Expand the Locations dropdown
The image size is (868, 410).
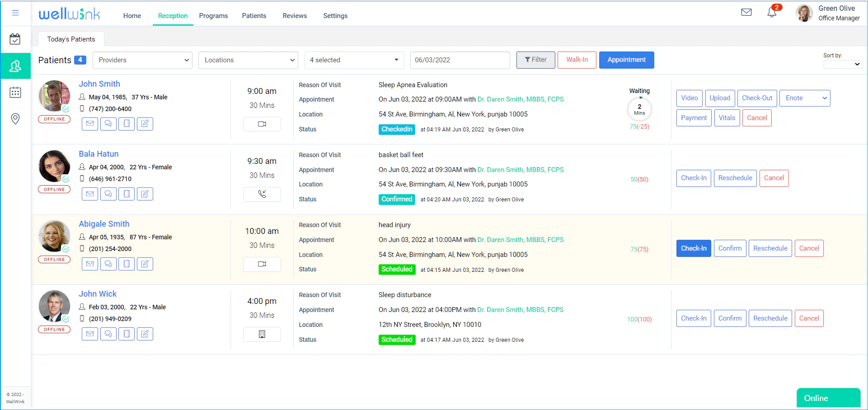click(x=248, y=60)
